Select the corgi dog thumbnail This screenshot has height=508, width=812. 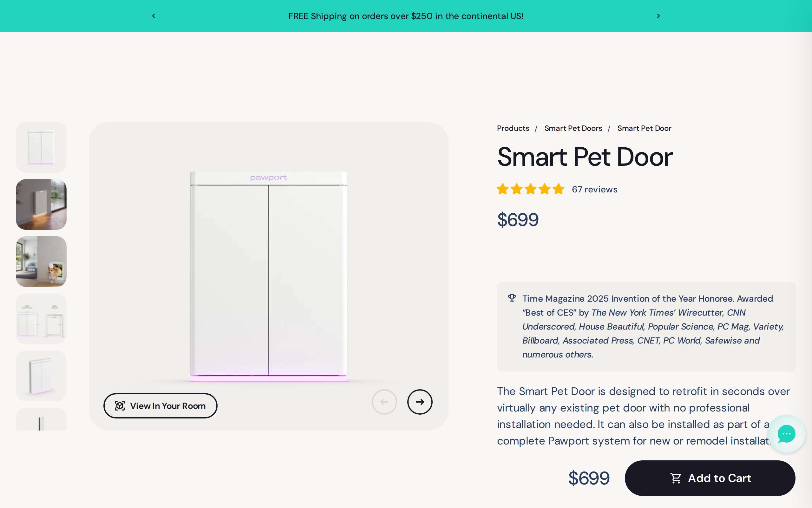coord(41,261)
